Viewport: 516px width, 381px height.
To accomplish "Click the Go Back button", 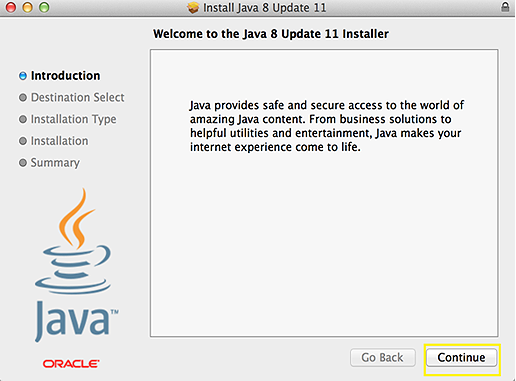I will tap(383, 358).
